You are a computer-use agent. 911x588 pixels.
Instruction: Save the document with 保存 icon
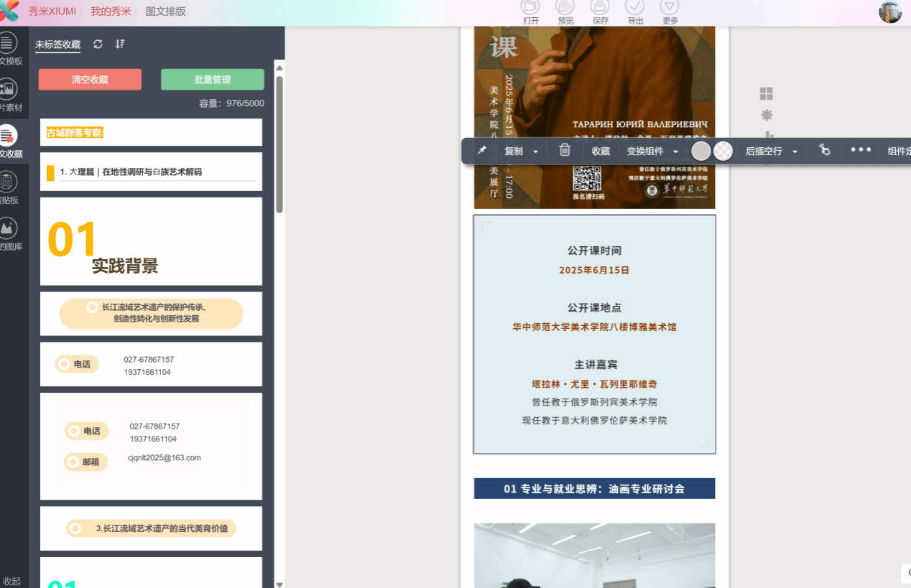(x=600, y=7)
